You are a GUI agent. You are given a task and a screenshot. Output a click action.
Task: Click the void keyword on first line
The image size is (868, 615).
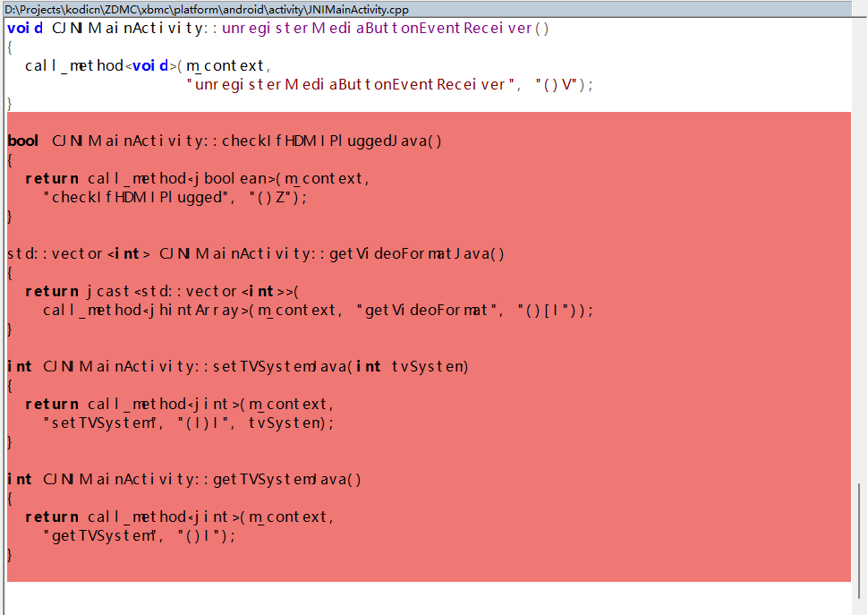(25, 28)
